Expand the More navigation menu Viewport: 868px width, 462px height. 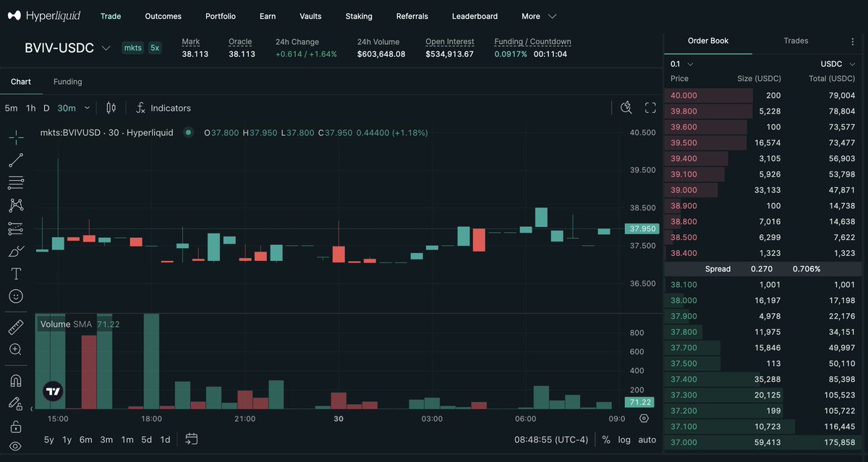click(539, 16)
